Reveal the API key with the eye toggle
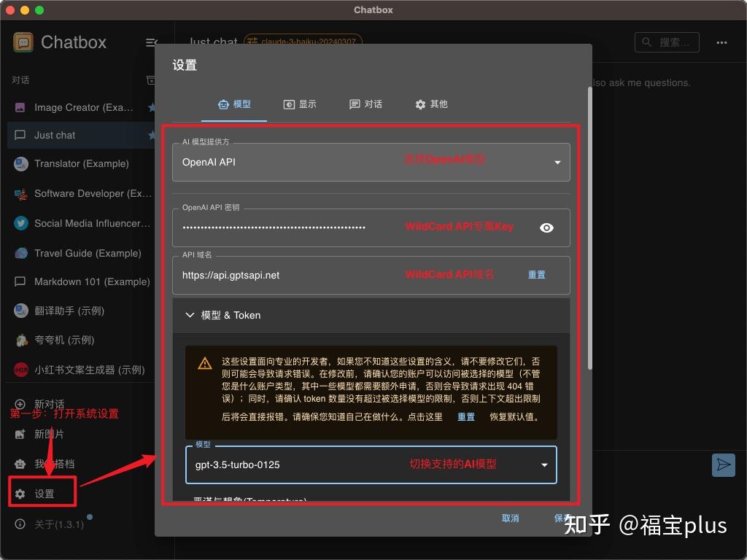 pyautogui.click(x=546, y=227)
